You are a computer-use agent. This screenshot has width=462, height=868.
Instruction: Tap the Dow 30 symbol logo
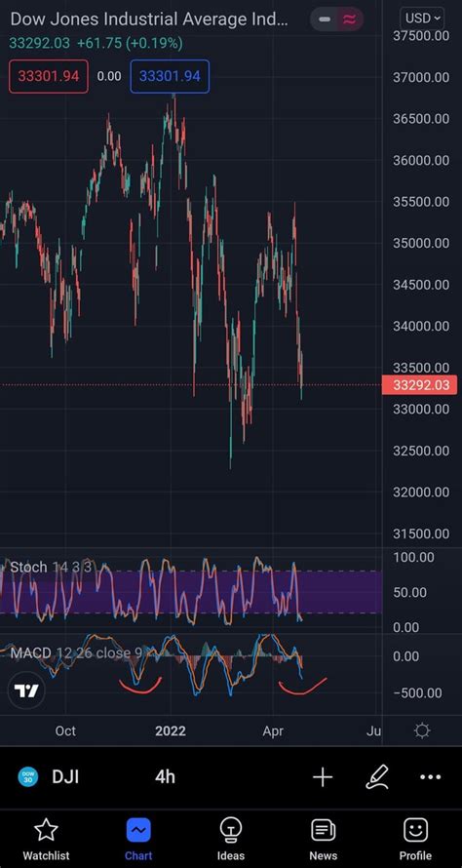pyautogui.click(x=28, y=776)
